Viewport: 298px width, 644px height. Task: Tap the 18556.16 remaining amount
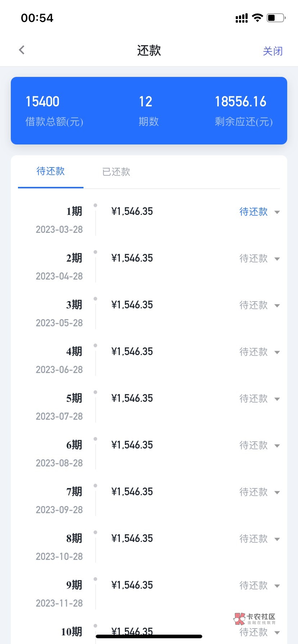[240, 102]
